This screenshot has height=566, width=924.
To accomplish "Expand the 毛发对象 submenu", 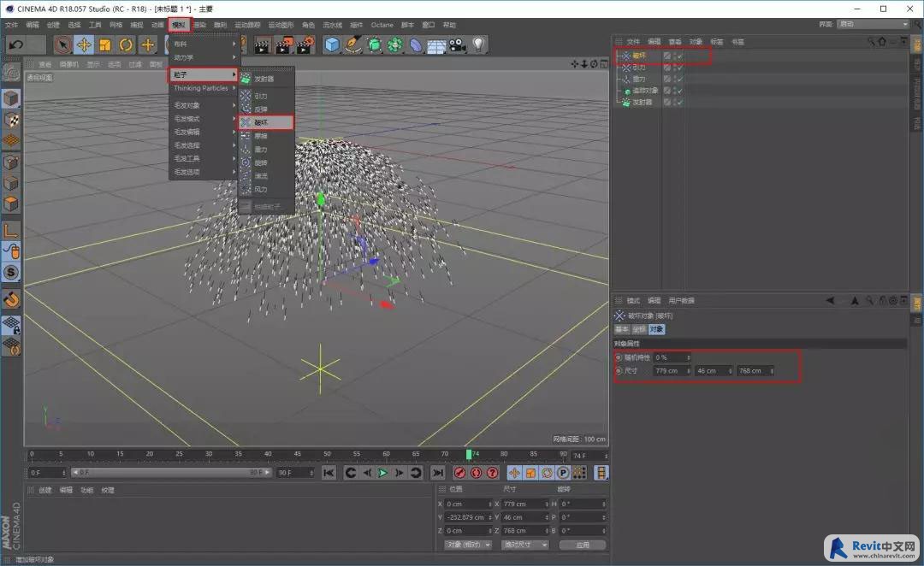I will click(x=204, y=105).
